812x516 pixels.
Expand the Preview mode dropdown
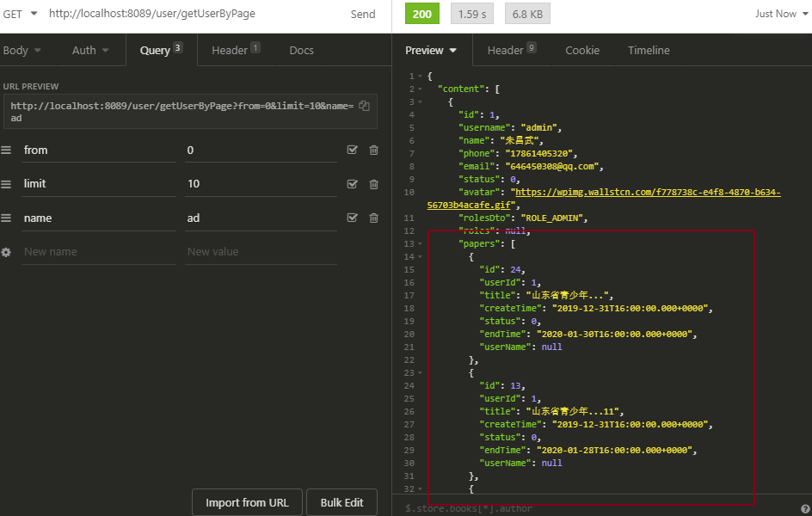tap(431, 51)
